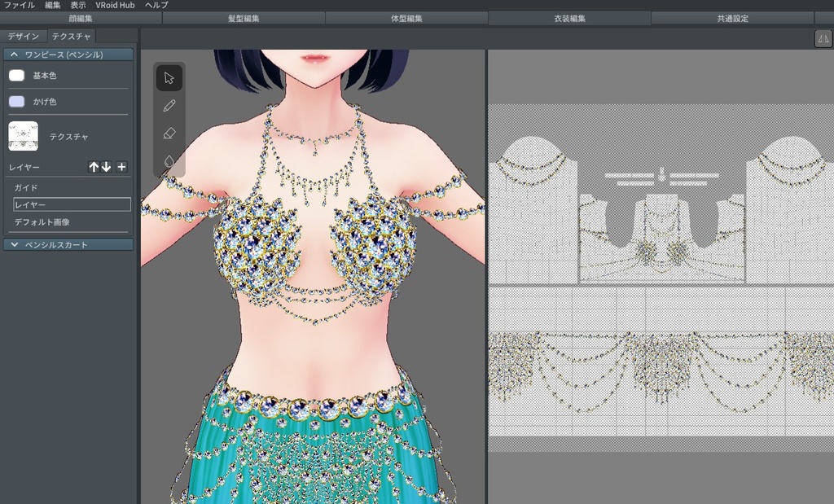Select the Eraser tool
Screen dimensions: 834x504
pos(169,134)
